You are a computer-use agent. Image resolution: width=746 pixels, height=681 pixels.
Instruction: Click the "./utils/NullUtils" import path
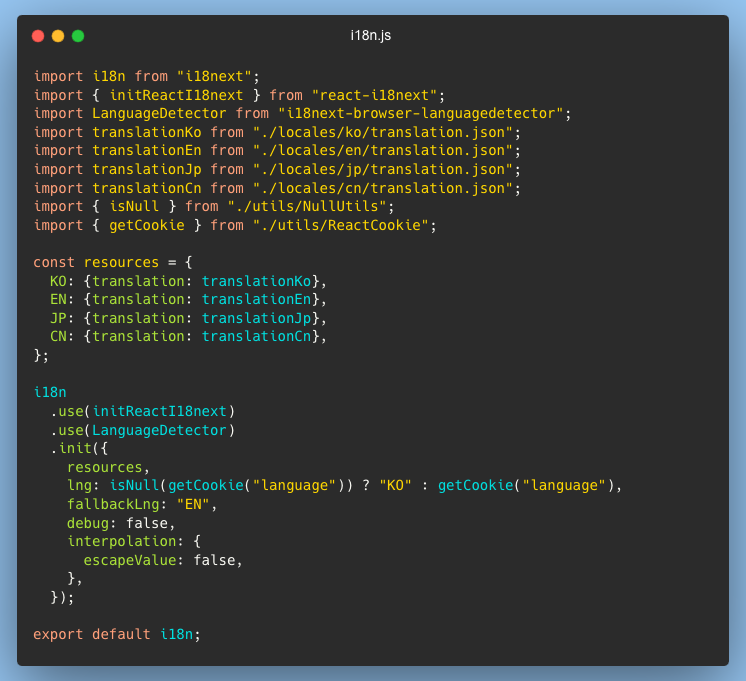(307, 207)
